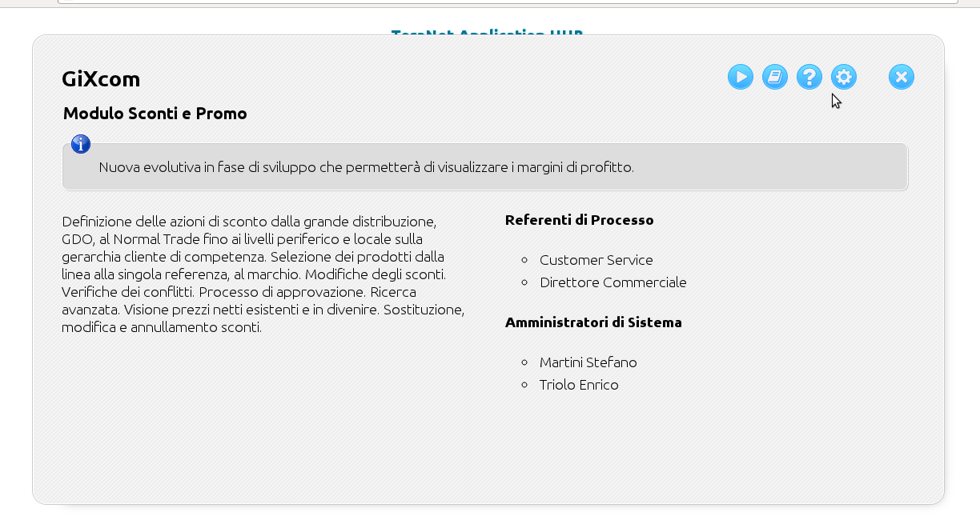This screenshot has height=520, width=980.
Task: Click the partially hidden TeraNet Application HUB title
Action: [486, 34]
